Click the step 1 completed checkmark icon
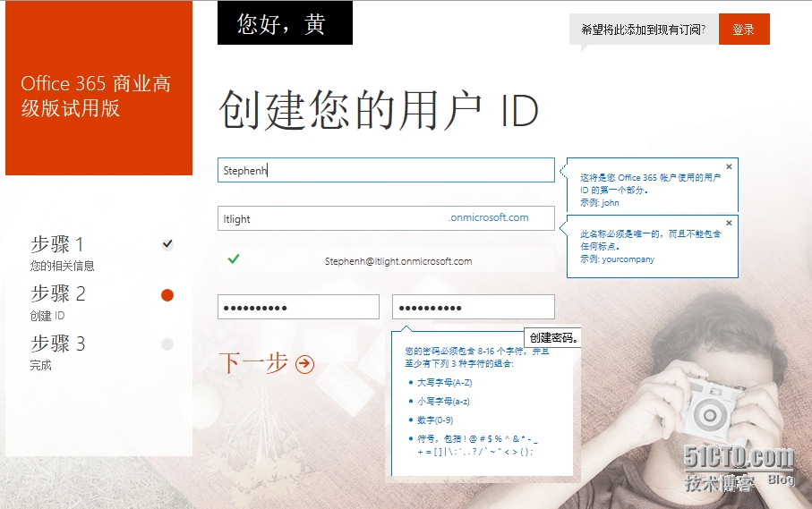812x509 pixels. click(167, 244)
